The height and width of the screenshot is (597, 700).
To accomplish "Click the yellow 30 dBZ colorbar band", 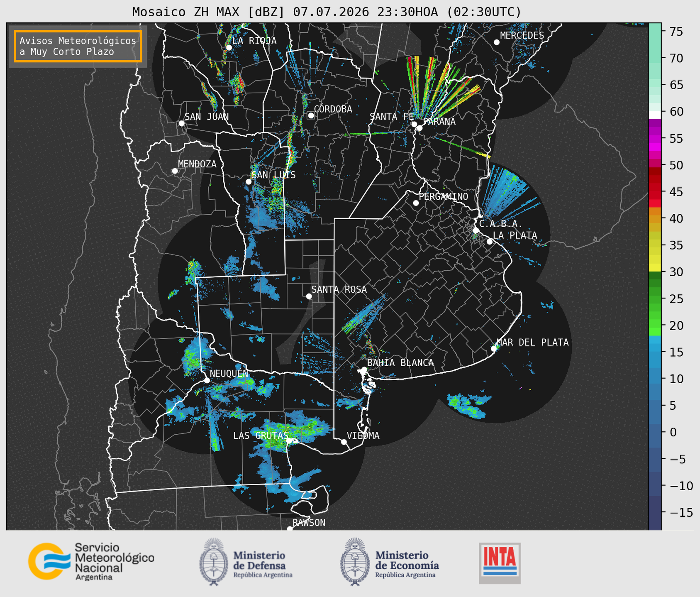I will (655, 269).
